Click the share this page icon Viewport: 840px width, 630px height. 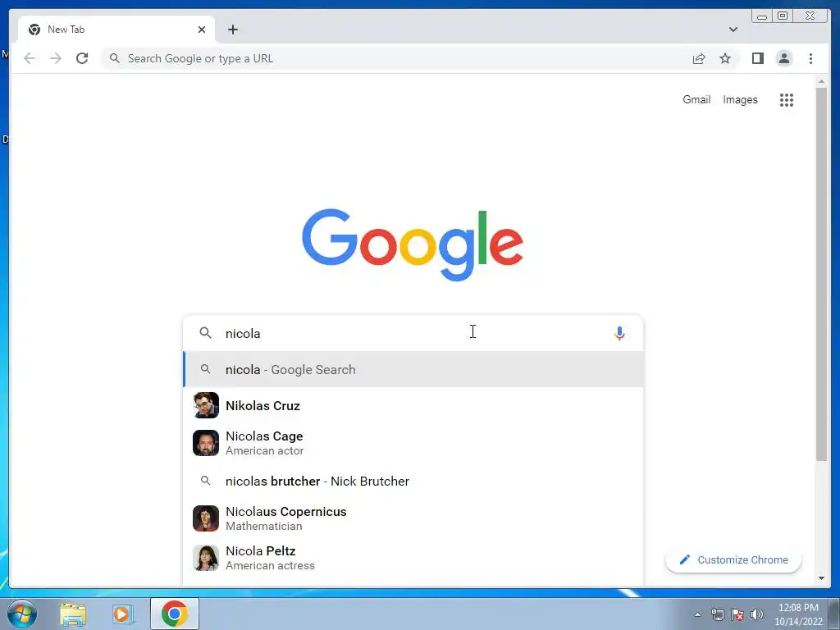(699, 58)
